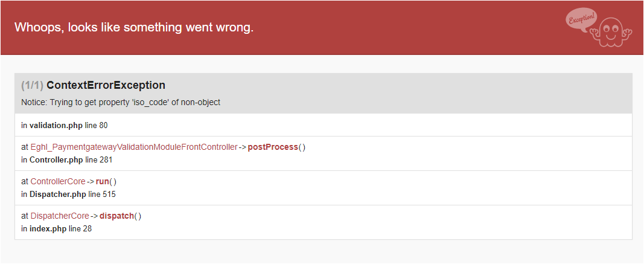Image resolution: width=644 pixels, height=264 pixels.
Task: Click the arrow before postProcess
Action: coord(243,147)
